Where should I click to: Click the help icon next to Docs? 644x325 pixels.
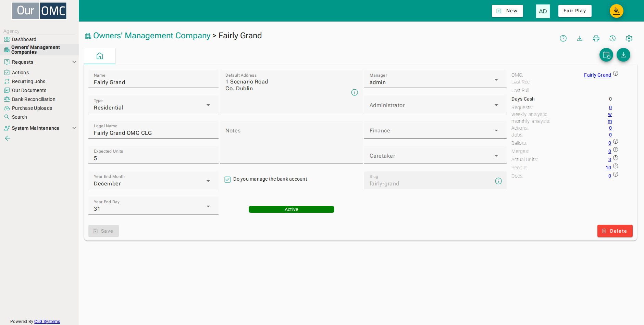coord(616,174)
